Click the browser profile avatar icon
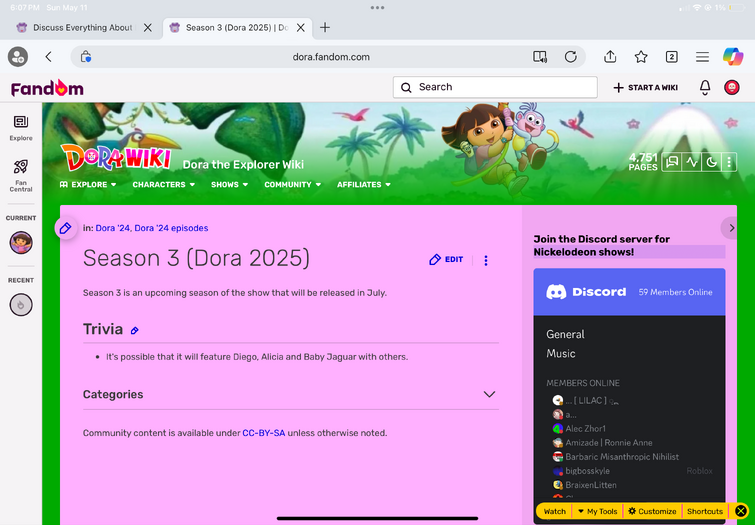 18,57
